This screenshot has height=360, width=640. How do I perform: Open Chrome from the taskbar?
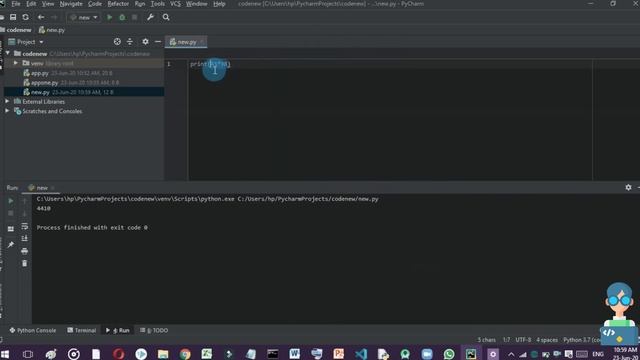pyautogui.click(x=185, y=353)
